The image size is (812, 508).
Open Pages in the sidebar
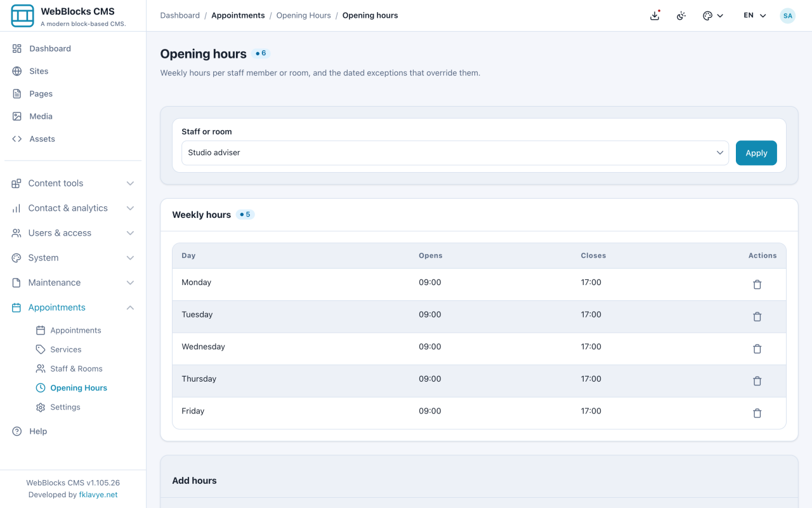coord(73,94)
